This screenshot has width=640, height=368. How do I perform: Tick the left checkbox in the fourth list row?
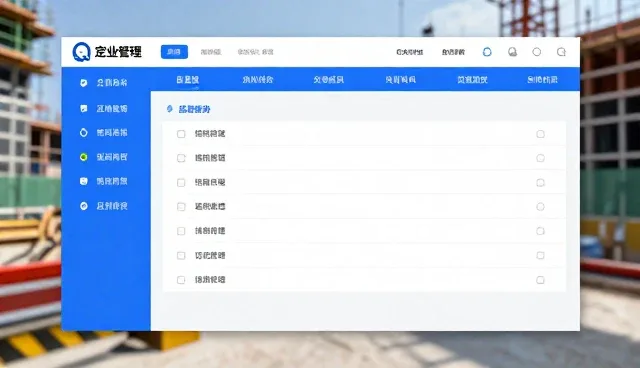pyautogui.click(x=181, y=207)
